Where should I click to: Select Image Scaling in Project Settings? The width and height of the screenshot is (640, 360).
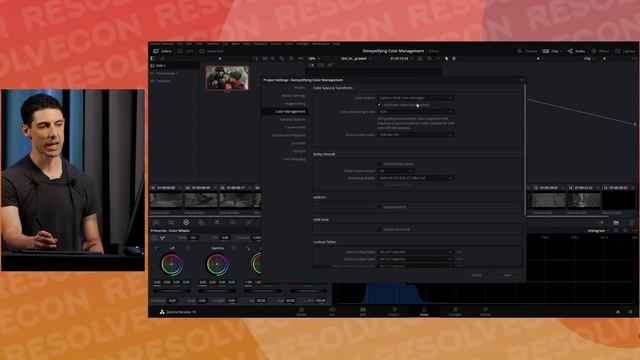295,104
